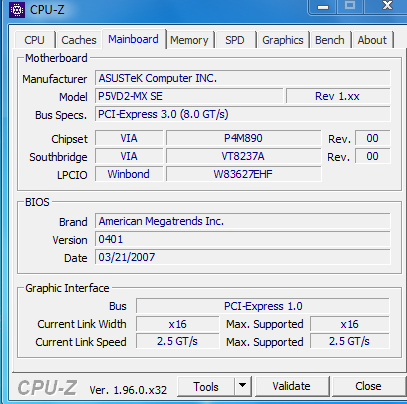Screen dimensions: 407x404
Task: Select bus specs PCI-Express 3.0 (8.0 GT/s)
Action: 243,114
